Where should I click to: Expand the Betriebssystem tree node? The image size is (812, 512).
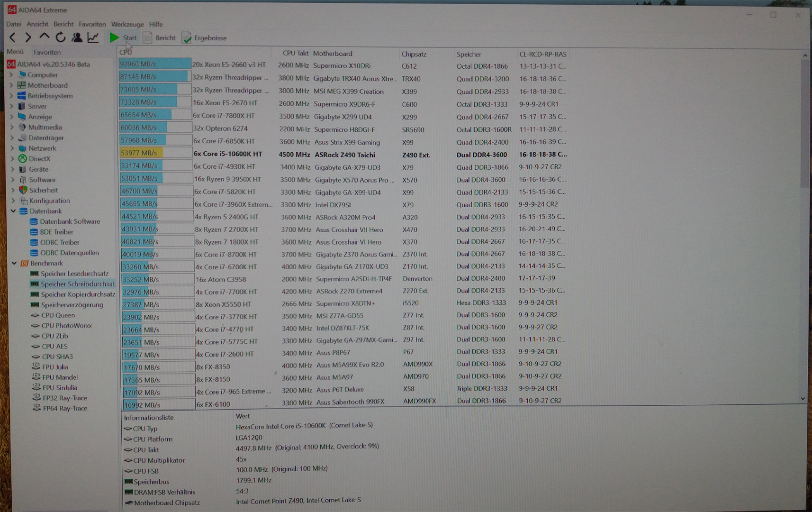tap(11, 95)
